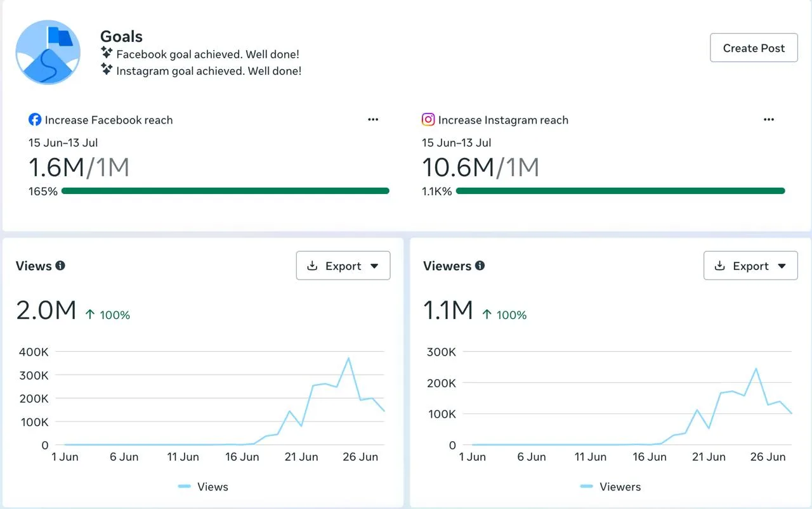Open the three-dot menu for Instagram reach goal

click(769, 120)
